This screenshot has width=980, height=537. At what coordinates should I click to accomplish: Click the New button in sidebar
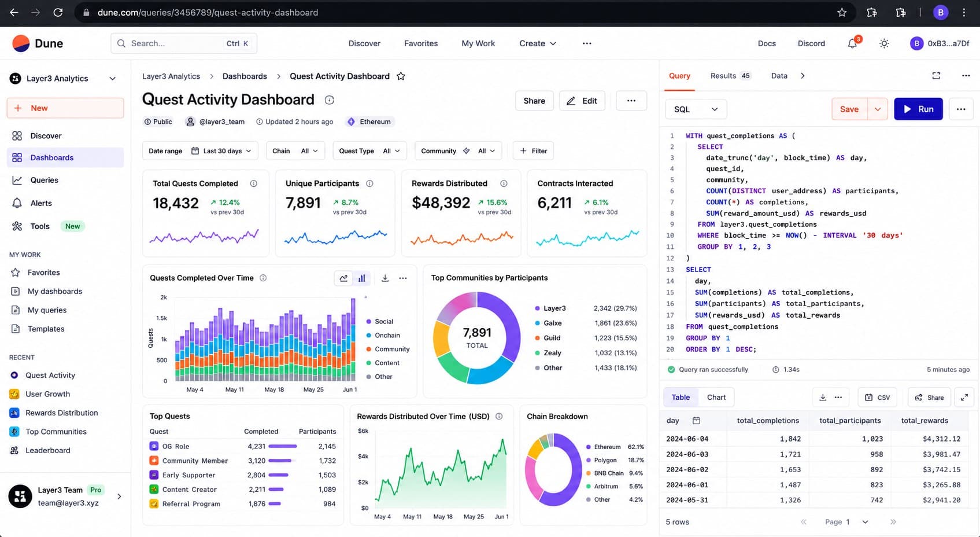(65, 108)
